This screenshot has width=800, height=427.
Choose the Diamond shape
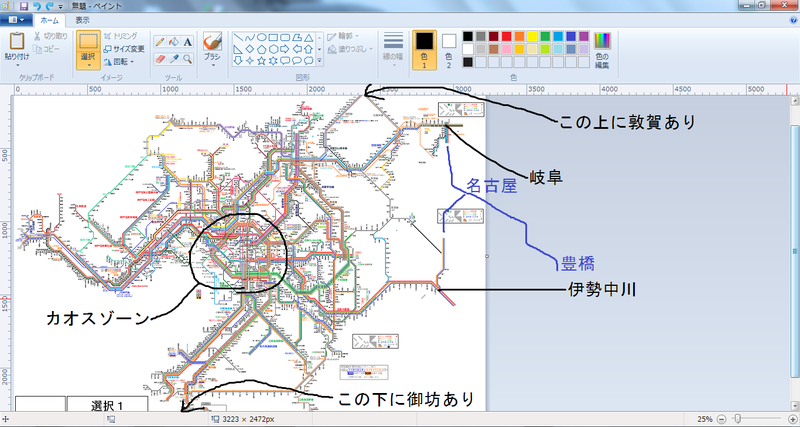click(x=250, y=49)
